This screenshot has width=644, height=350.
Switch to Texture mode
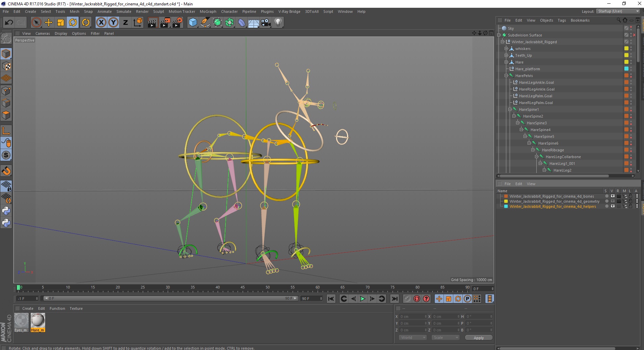pos(6,66)
